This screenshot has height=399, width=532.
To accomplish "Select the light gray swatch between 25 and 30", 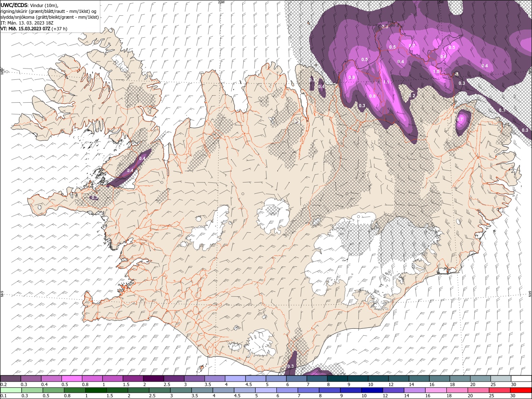I will pos(500,378).
